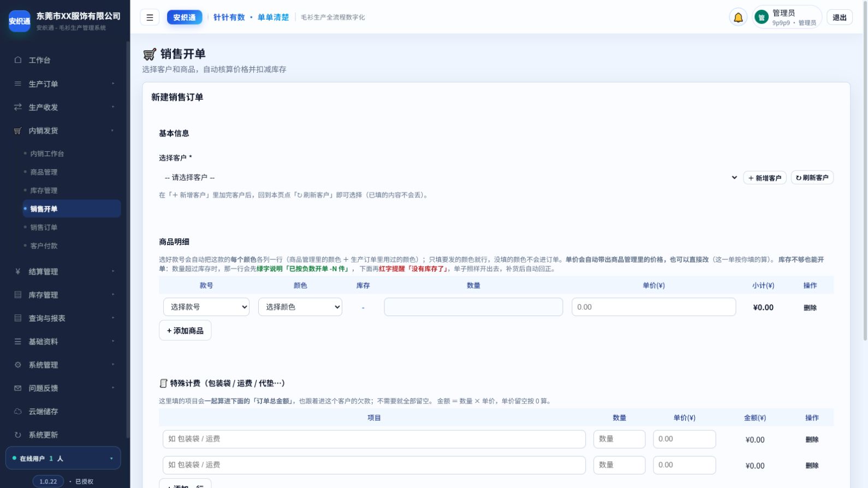The width and height of the screenshot is (868, 488).
Task: Click the first special fee 单价 field
Action: tap(684, 439)
